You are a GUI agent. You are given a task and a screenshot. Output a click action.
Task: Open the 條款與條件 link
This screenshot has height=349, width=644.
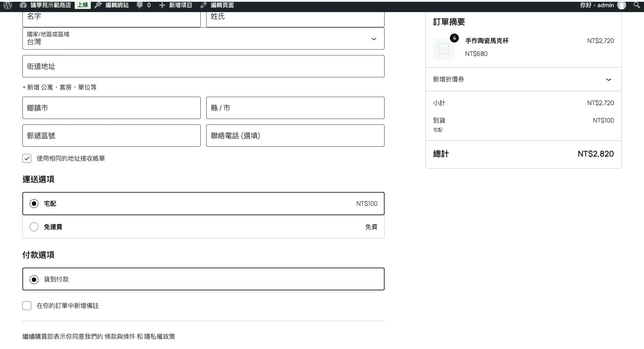[120, 336]
